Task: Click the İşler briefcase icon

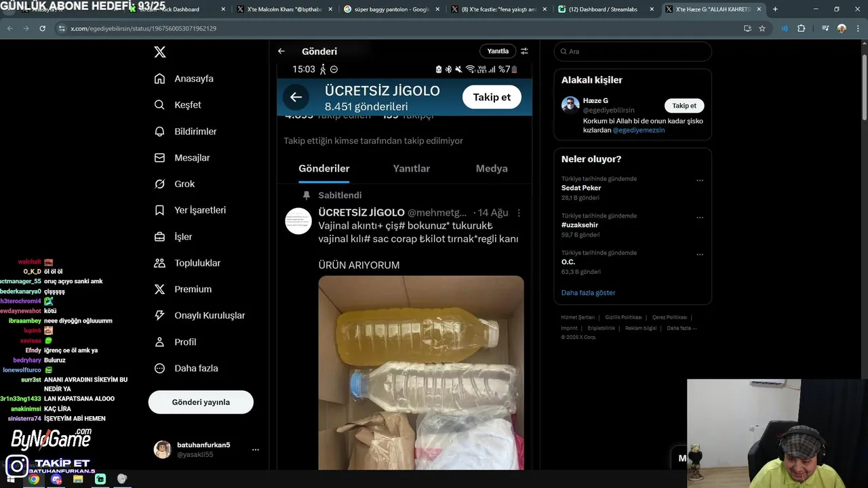Action: [x=159, y=237]
